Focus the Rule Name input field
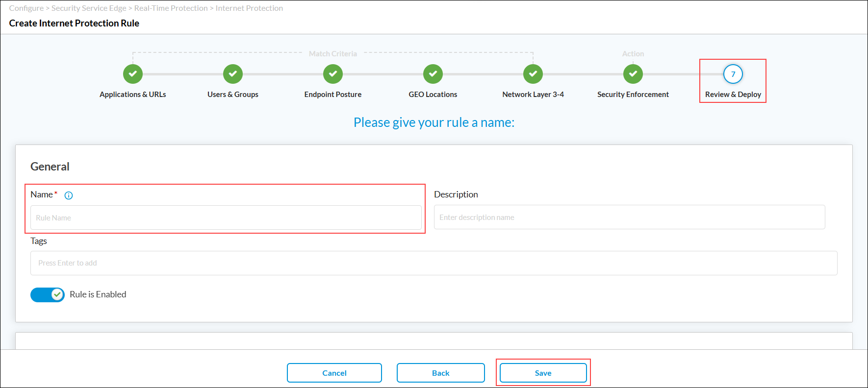Viewport: 868px width, 388px height. tap(226, 218)
